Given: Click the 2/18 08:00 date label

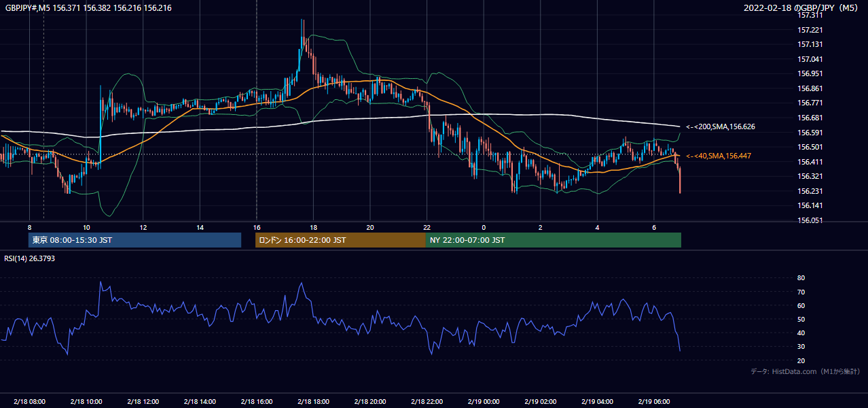Looking at the screenshot, I should (x=29, y=402).
